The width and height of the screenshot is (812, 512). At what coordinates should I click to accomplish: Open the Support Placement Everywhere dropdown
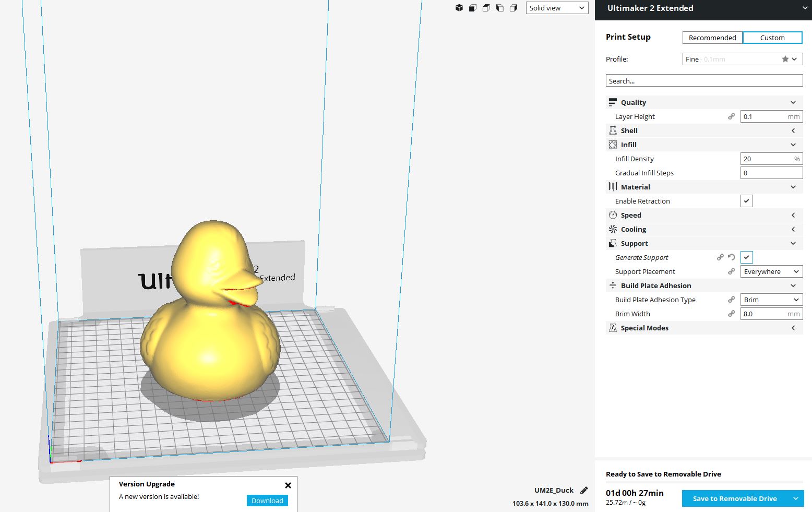point(771,271)
